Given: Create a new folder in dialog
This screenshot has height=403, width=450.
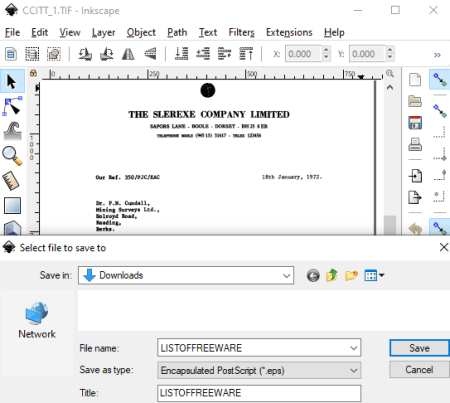Looking at the screenshot, I should (x=351, y=276).
